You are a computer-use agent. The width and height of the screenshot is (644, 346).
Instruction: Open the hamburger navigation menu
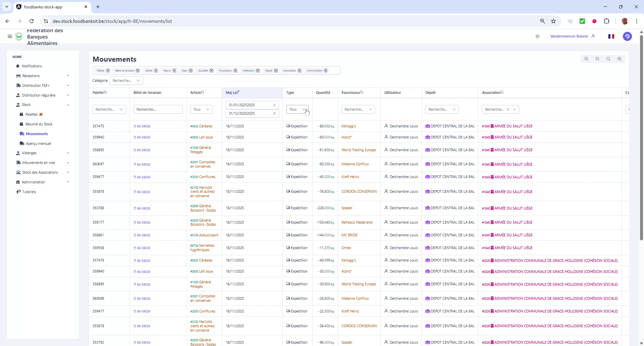point(10,37)
